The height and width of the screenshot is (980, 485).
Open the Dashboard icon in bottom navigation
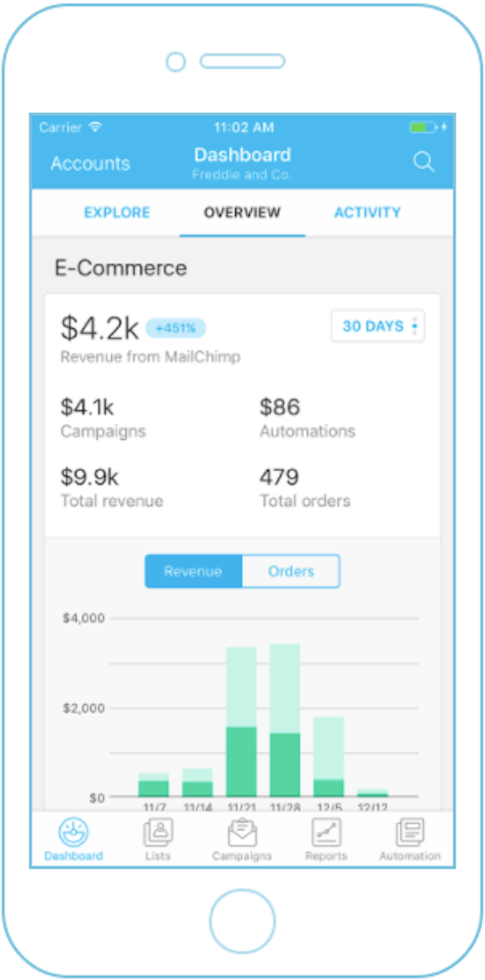coord(72,832)
